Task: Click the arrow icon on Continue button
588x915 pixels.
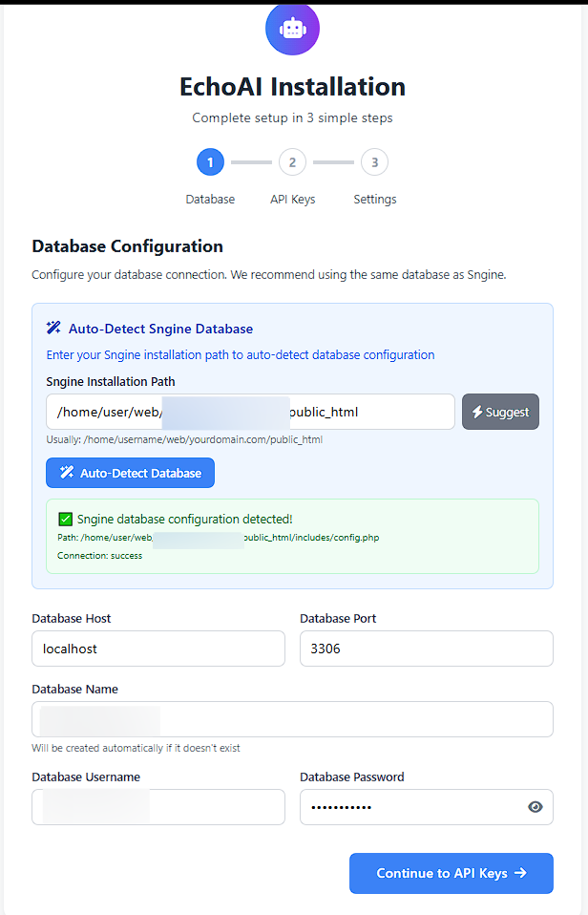Action: [520, 873]
